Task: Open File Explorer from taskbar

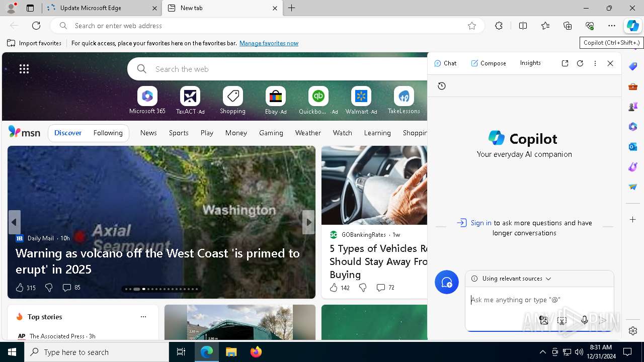Action: click(231, 352)
